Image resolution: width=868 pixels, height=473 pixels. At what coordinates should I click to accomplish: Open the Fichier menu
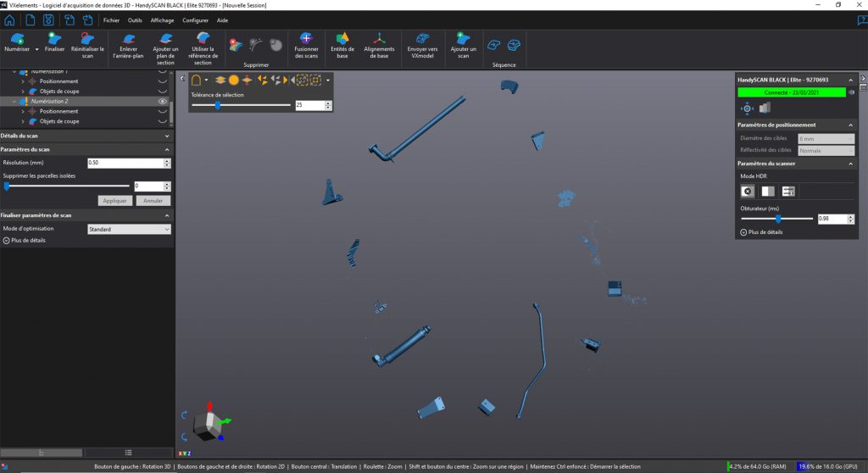point(111,19)
